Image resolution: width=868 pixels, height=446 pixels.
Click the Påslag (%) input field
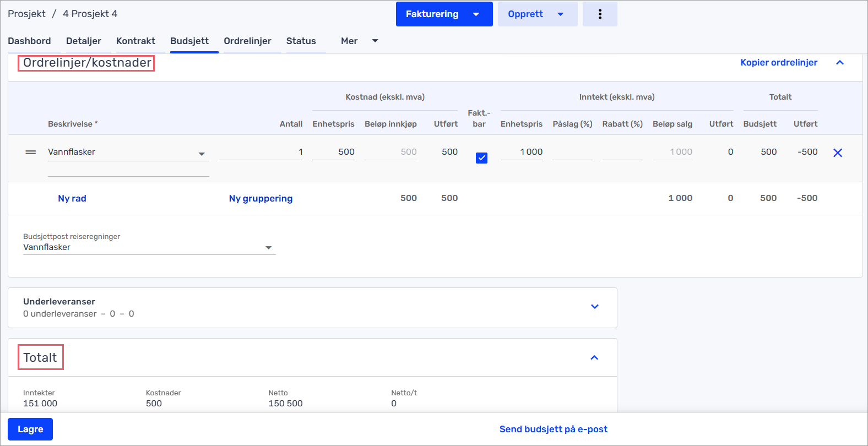572,152
